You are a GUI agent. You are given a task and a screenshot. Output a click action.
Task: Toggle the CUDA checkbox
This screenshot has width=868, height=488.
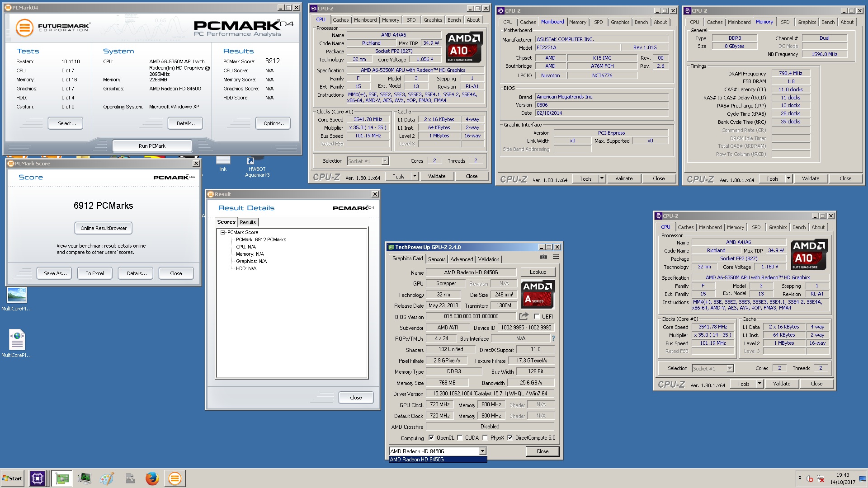[x=460, y=437]
